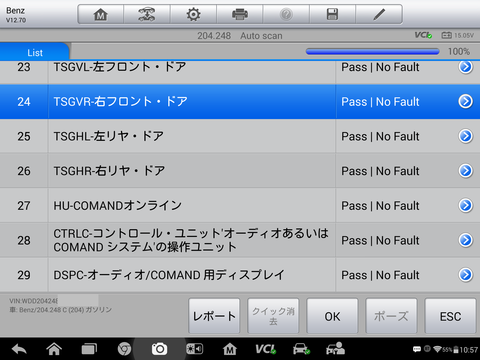
Task: Take a screenshot with the camera icon
Action: point(159,349)
